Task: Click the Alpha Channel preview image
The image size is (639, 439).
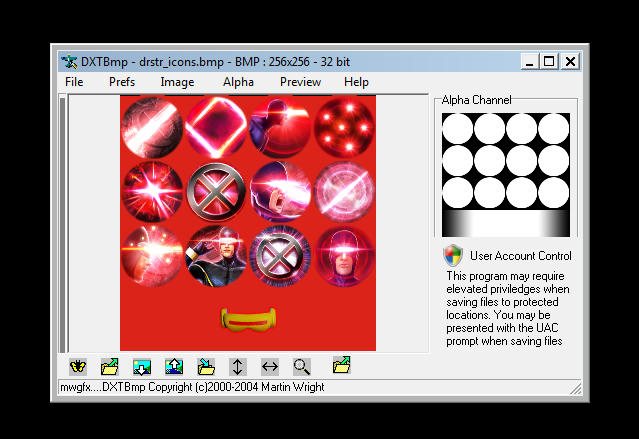Action: point(506,175)
